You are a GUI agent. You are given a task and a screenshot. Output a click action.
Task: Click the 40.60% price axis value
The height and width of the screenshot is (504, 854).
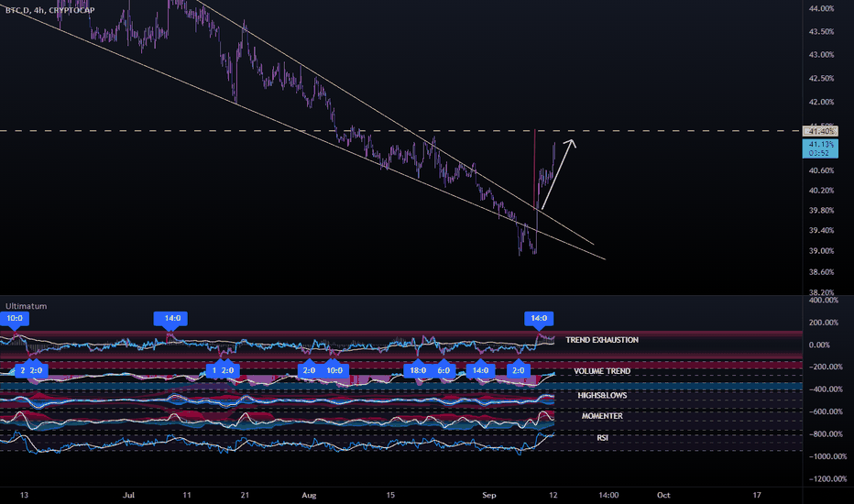[821, 171]
